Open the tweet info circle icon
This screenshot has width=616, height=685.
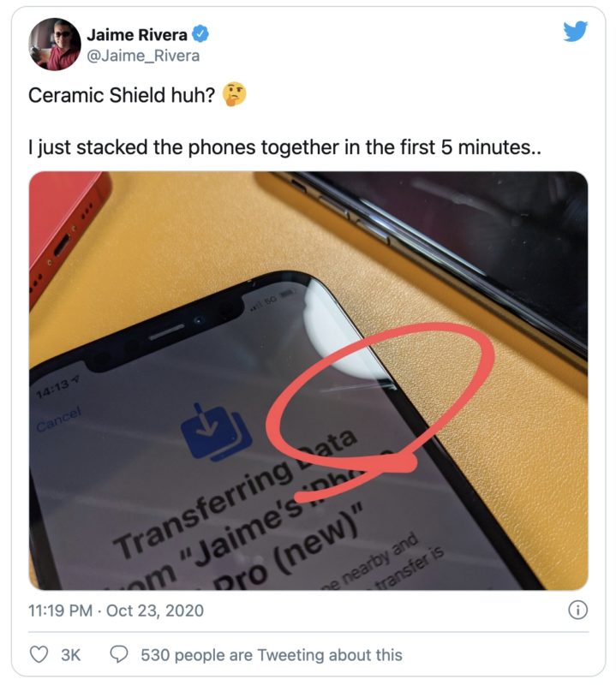577,610
